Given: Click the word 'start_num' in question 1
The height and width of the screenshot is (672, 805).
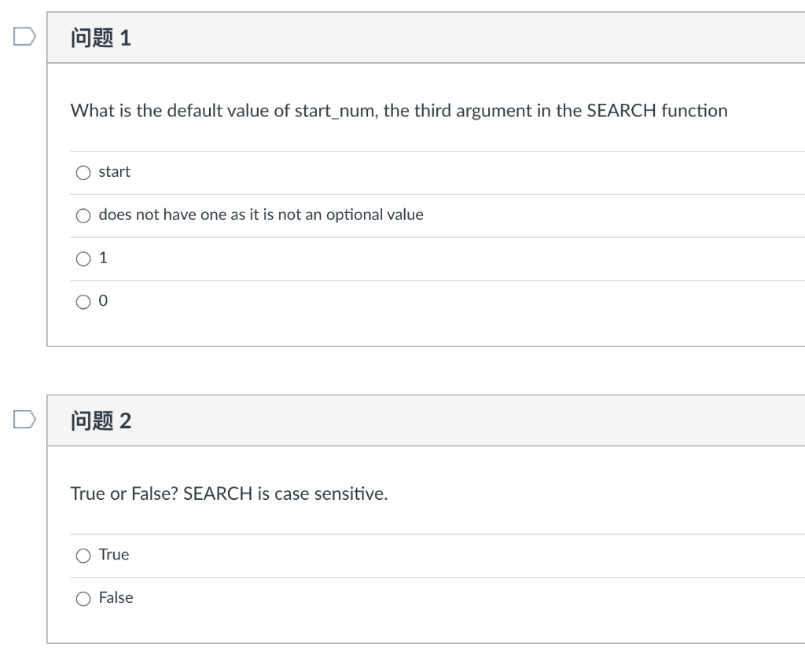Looking at the screenshot, I should (x=336, y=111).
